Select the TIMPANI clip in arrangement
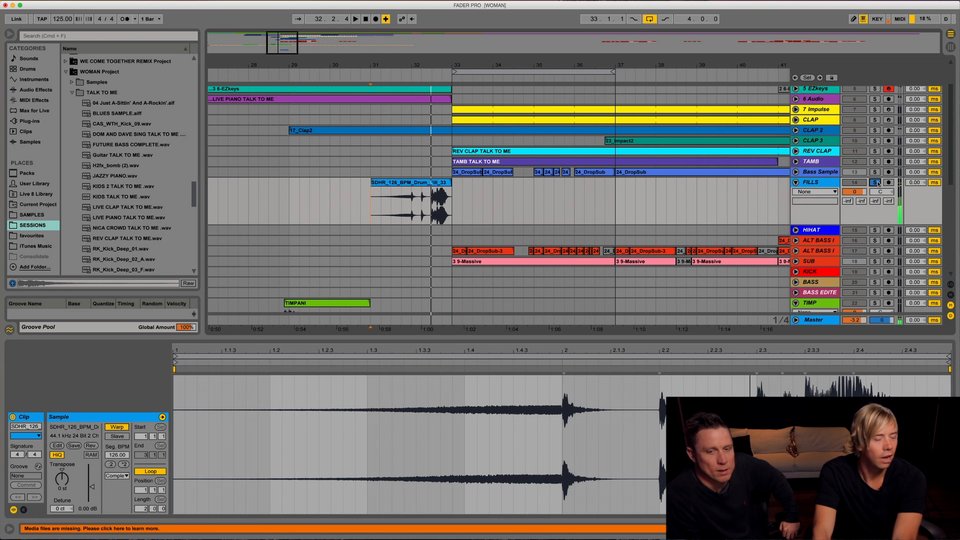Screen dimensions: 960x540 coord(327,303)
